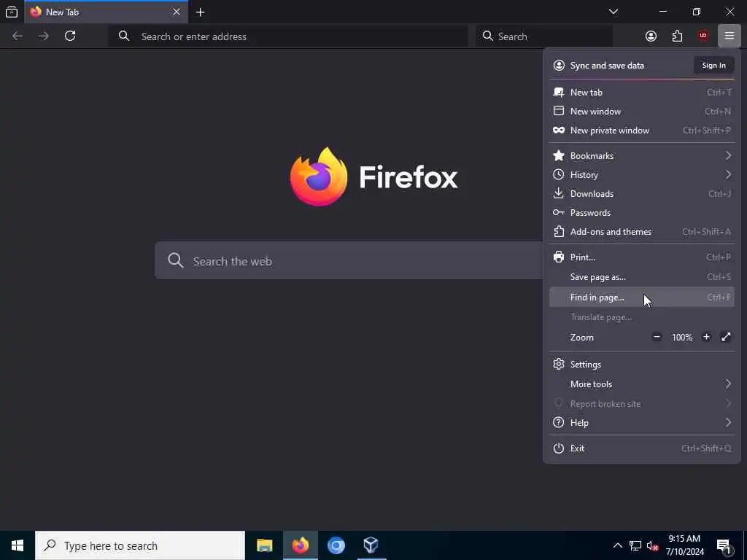This screenshot has height=560, width=747.
Task: Open the Firefox View tab list icon
Action: 12,12
